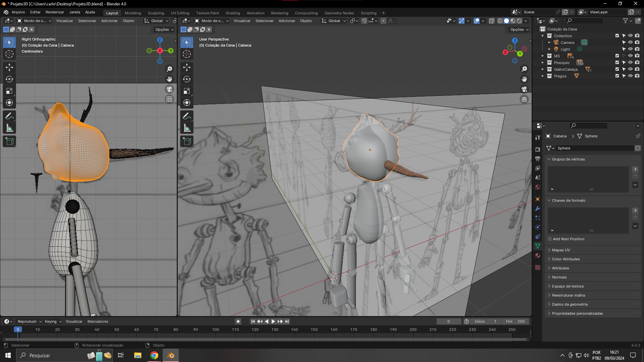The height and width of the screenshot is (362, 644).
Task: Hide the Pinoquio collection in viewport
Action: click(x=630, y=63)
